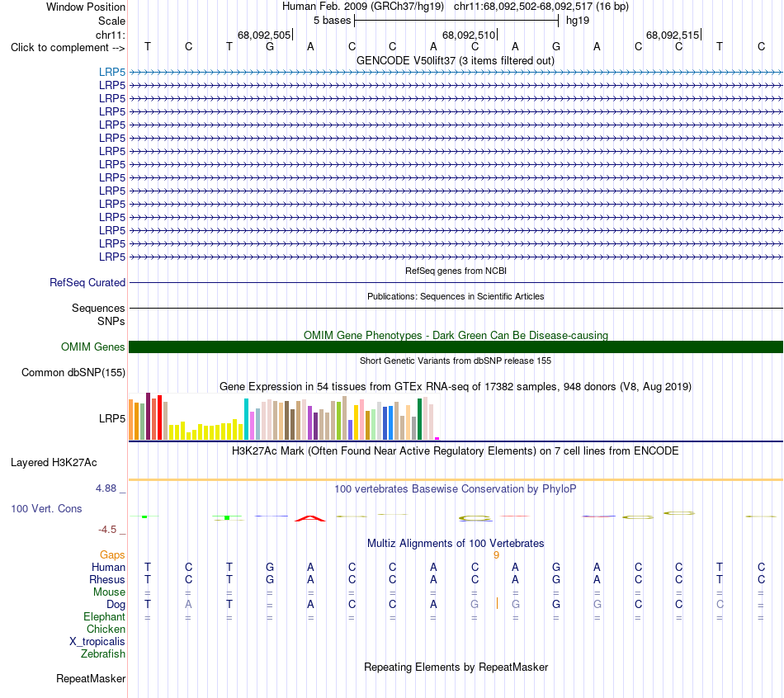Image resolution: width=784 pixels, height=698 pixels.
Task: Click the LRP5 label beside the GTEx bar chart
Action: click(112, 418)
